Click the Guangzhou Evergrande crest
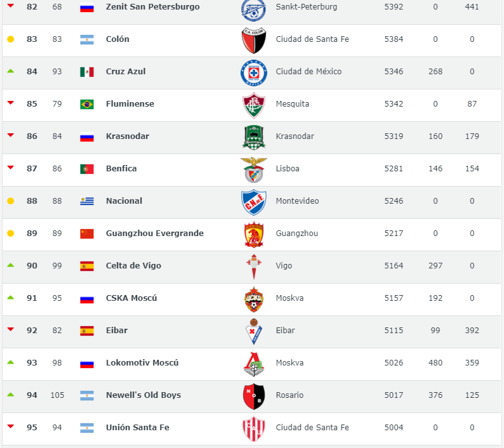 point(254,235)
